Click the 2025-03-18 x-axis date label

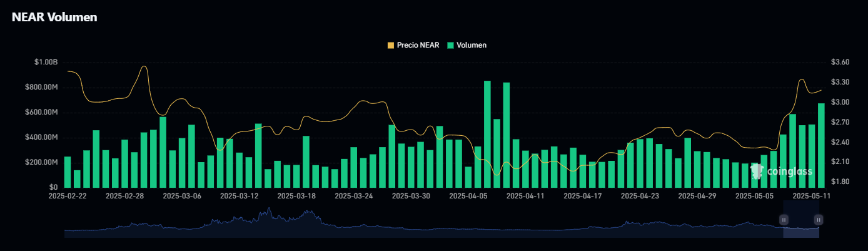point(297,196)
